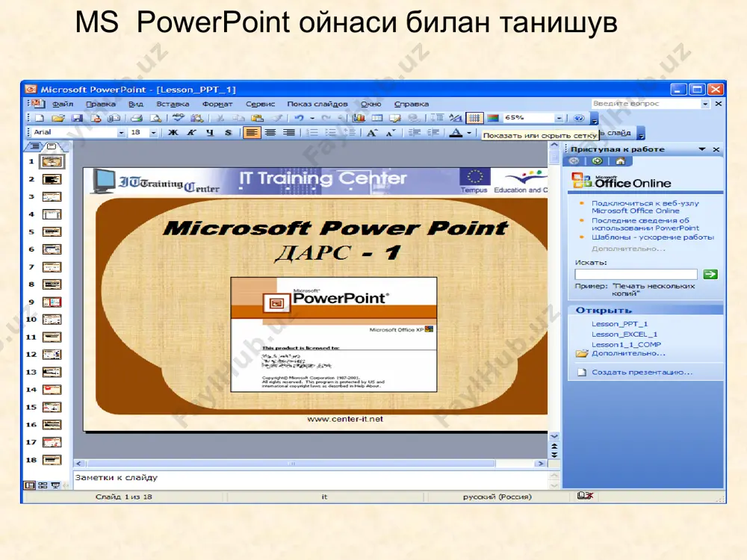Click Создать презентацию link
Image resolution: width=747 pixels, height=560 pixels.
click(x=642, y=373)
